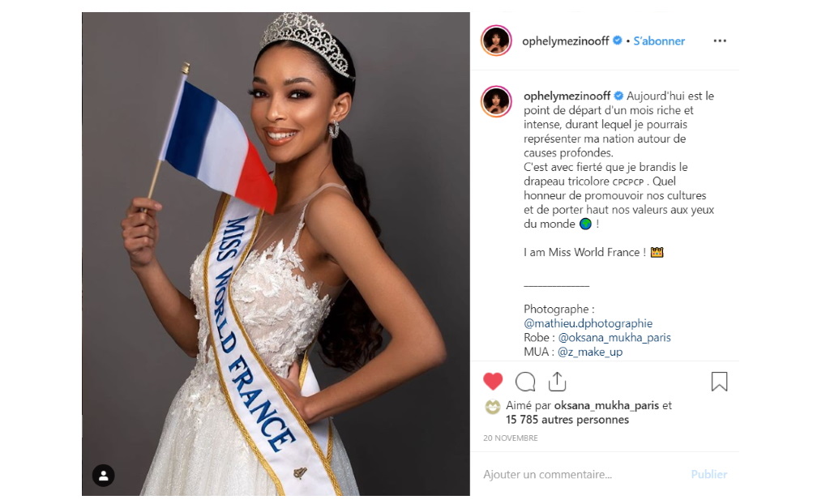Click the header profile avatar
830x504 pixels.
click(496, 41)
